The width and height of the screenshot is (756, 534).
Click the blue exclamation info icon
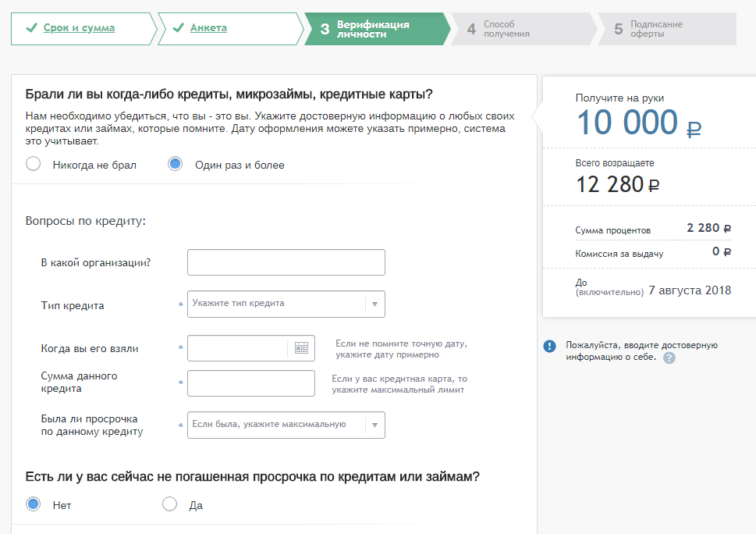[x=550, y=346]
